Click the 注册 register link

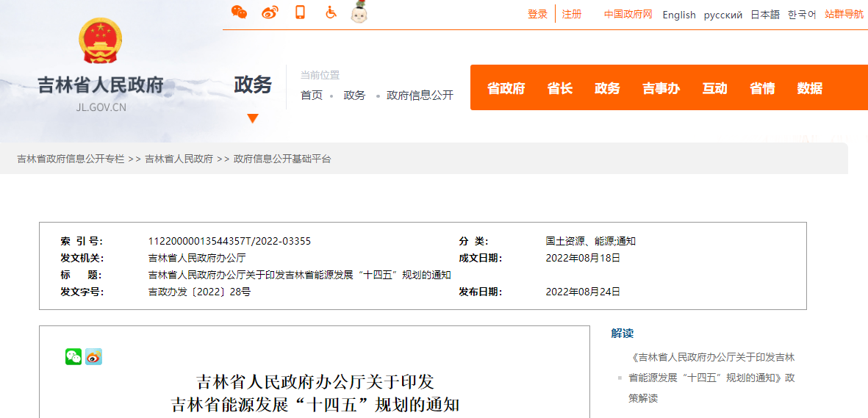(x=571, y=15)
